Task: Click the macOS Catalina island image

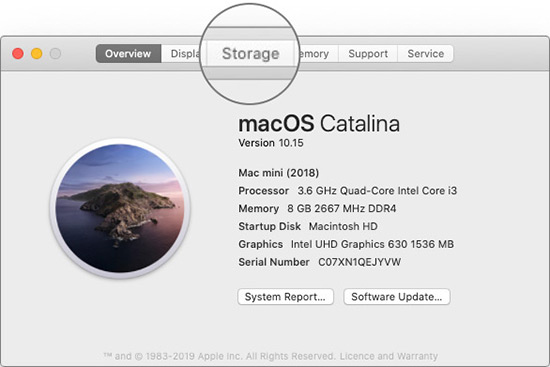Action: (120, 208)
